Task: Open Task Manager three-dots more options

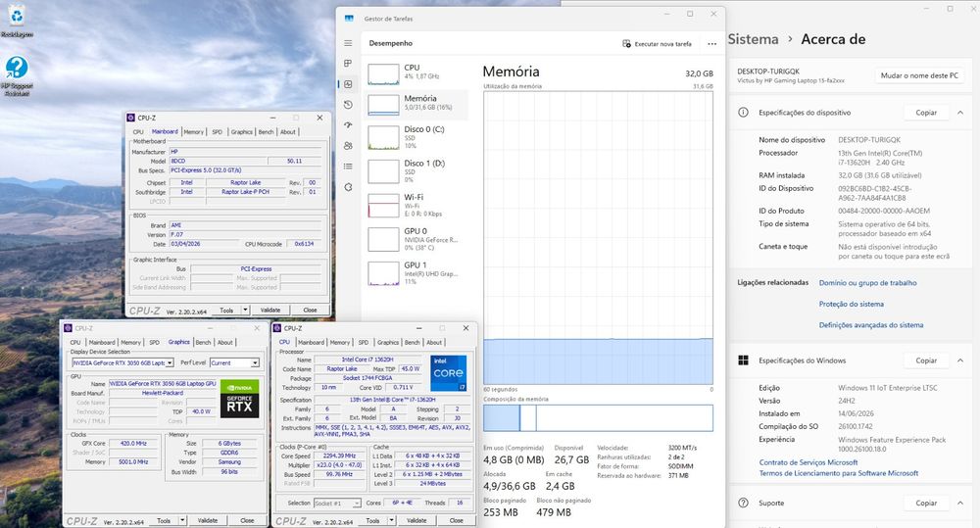Action: pyautogui.click(x=711, y=44)
